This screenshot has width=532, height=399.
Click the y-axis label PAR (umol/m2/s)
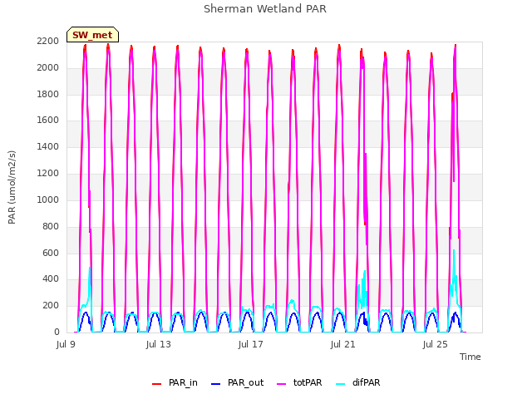(12, 187)
